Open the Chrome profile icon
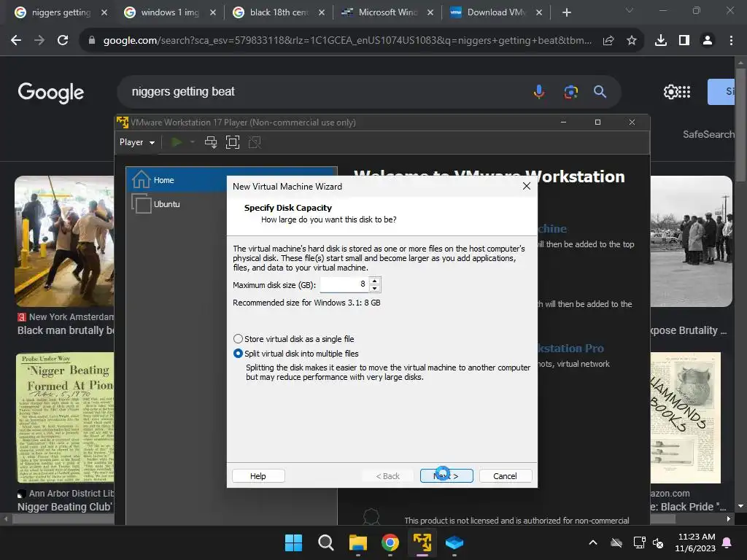Image resolution: width=747 pixels, height=560 pixels. click(708, 41)
